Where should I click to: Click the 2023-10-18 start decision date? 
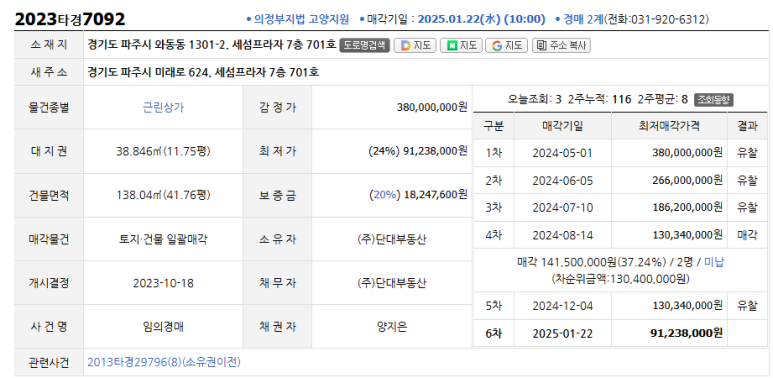[163, 283]
